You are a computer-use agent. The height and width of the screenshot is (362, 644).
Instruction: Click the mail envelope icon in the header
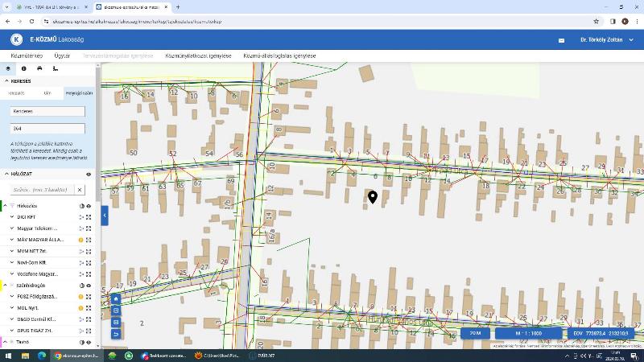tap(562, 40)
